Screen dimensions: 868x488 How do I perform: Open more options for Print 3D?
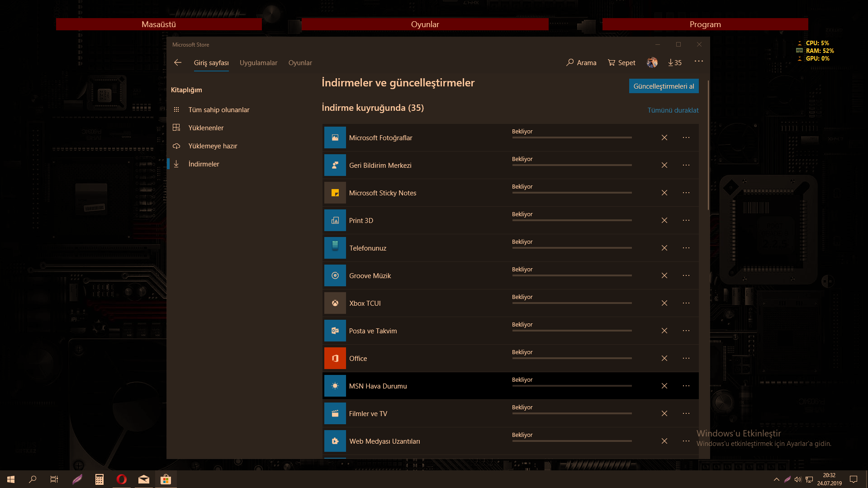click(x=686, y=220)
